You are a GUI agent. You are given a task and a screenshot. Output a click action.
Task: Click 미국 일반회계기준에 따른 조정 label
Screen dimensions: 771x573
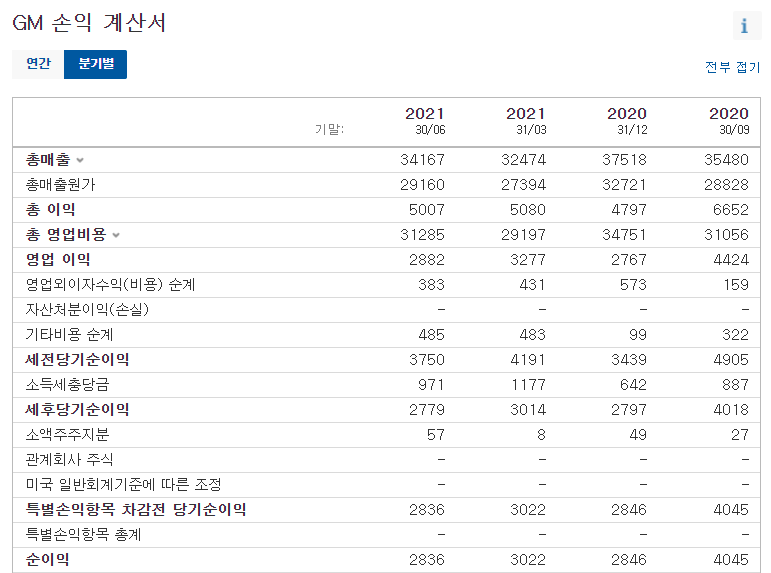click(123, 485)
